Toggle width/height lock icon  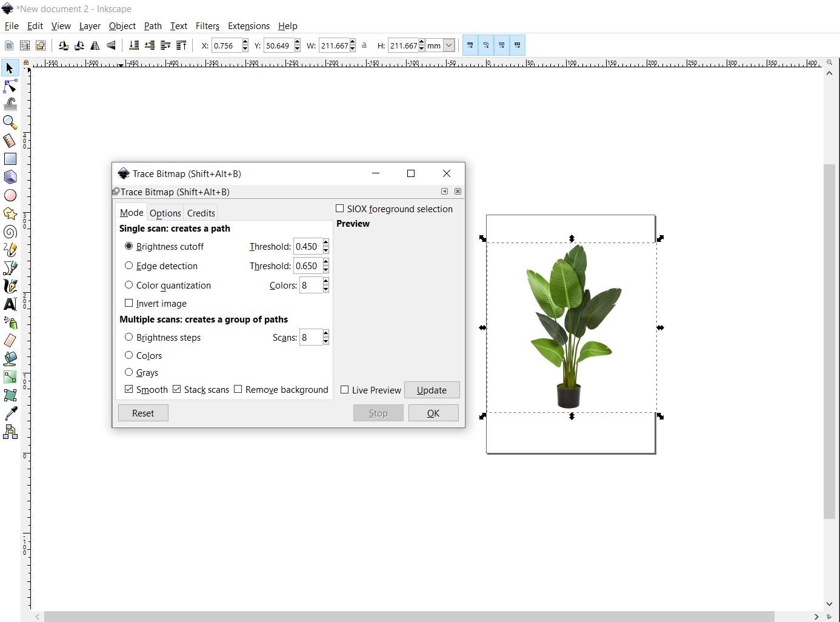(364, 45)
